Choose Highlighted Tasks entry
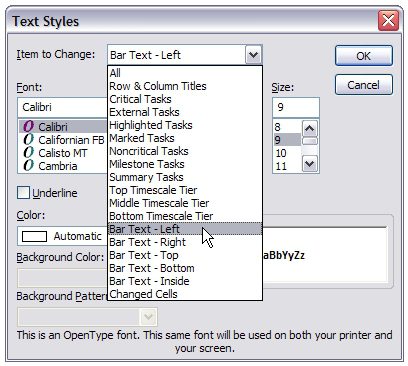 pyautogui.click(x=185, y=125)
